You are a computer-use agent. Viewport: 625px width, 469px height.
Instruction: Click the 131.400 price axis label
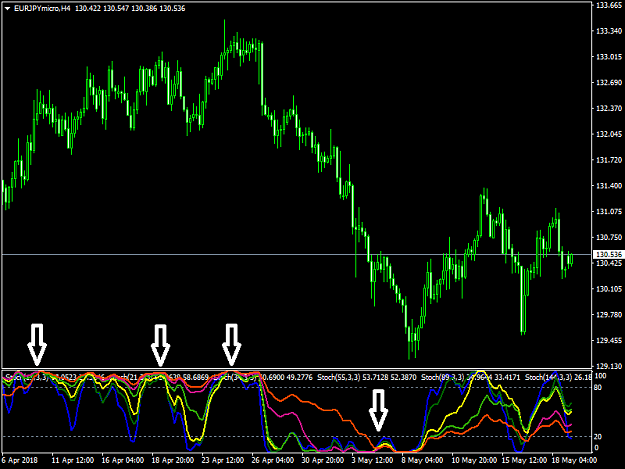(x=608, y=186)
